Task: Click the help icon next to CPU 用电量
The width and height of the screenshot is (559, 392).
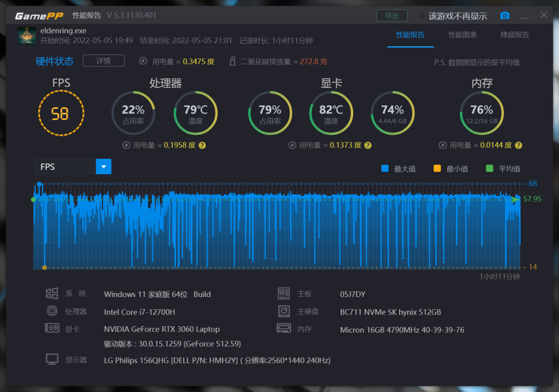Action: [202, 145]
